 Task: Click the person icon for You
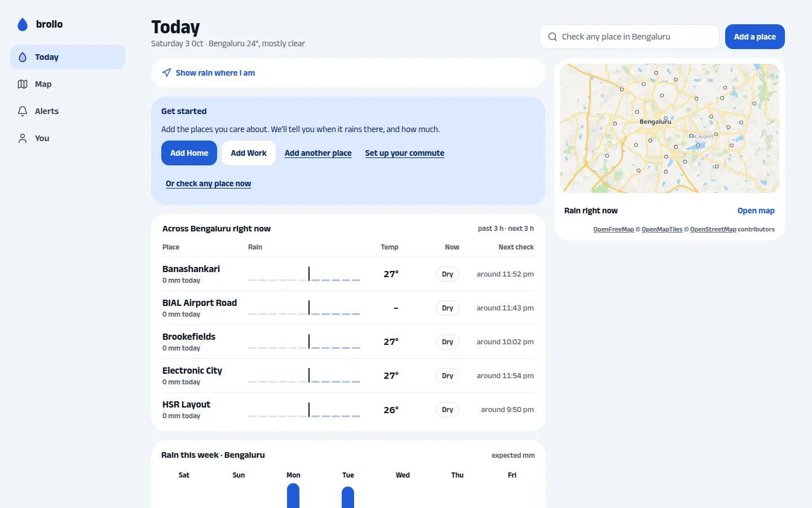coord(23,138)
